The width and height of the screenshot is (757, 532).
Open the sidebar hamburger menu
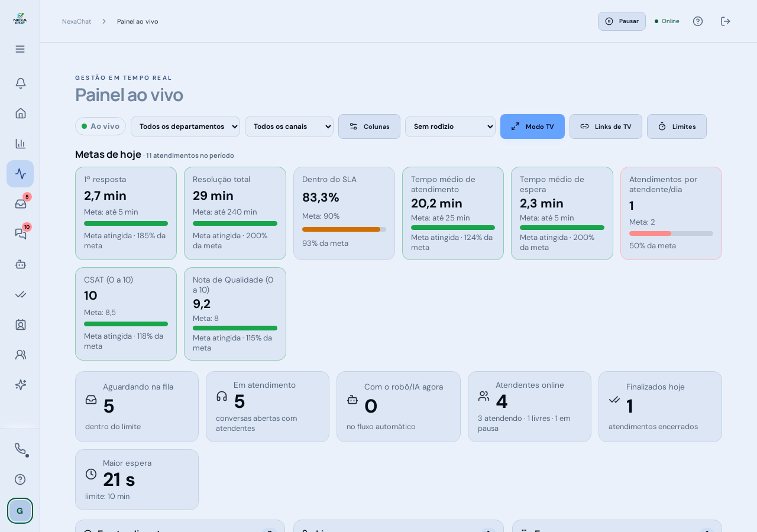pos(20,49)
